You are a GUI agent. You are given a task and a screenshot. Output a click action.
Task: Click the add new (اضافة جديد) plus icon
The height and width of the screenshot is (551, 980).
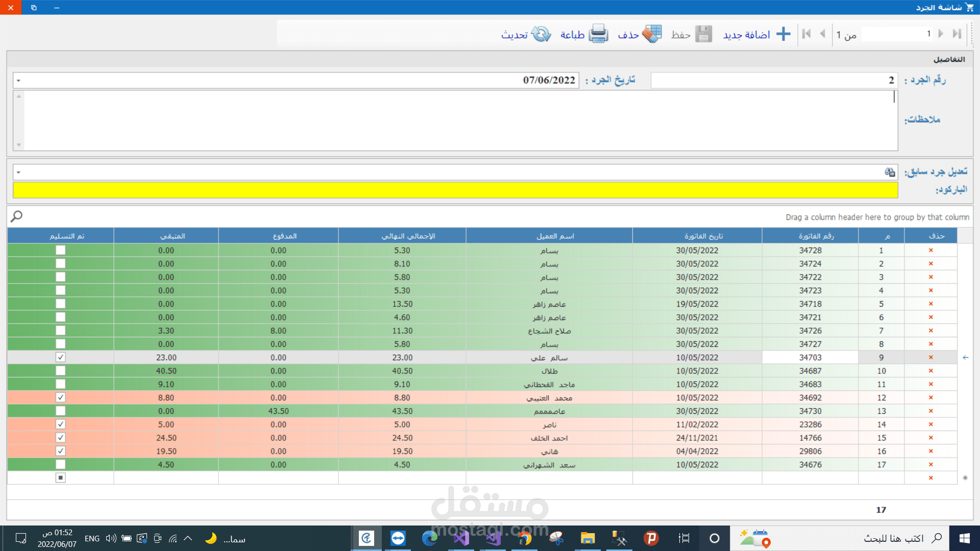click(783, 34)
